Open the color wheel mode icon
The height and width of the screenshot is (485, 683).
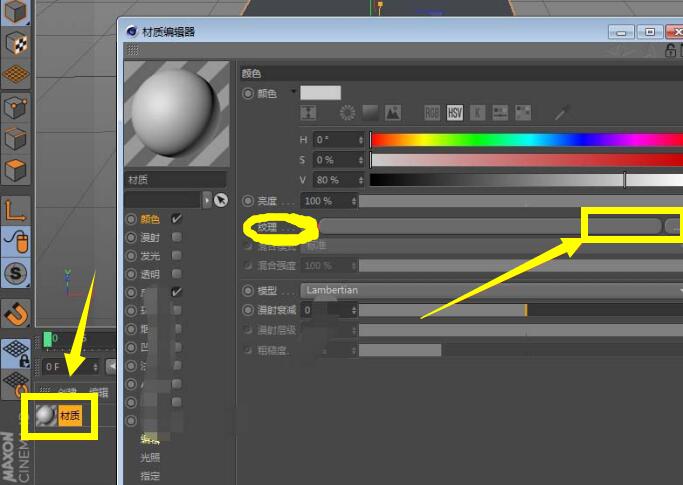click(347, 113)
